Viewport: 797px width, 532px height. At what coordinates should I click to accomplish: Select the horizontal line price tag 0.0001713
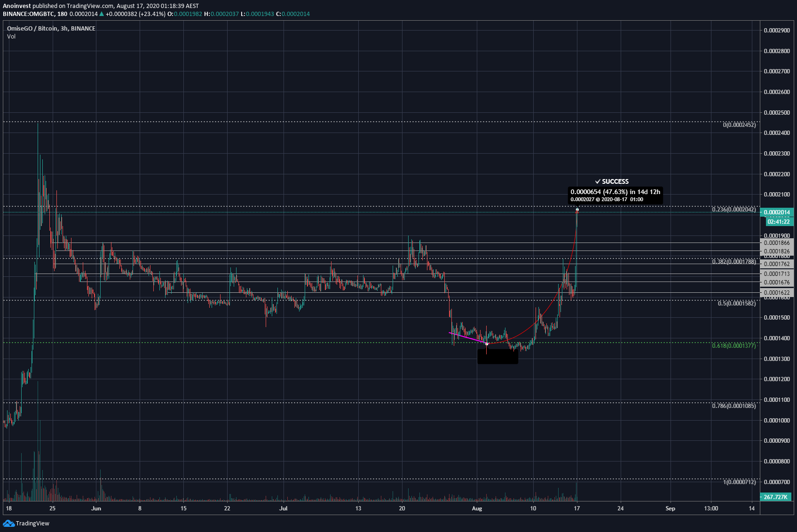[777, 274]
